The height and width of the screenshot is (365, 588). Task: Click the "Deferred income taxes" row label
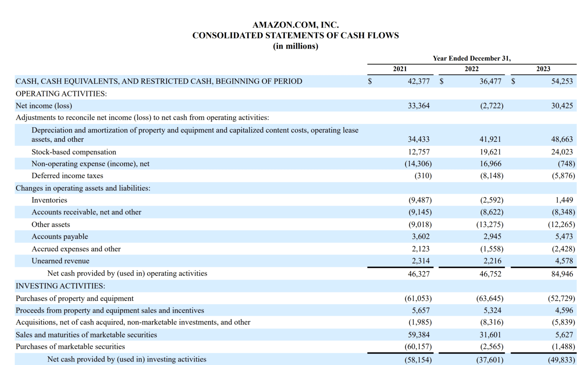[67, 176]
